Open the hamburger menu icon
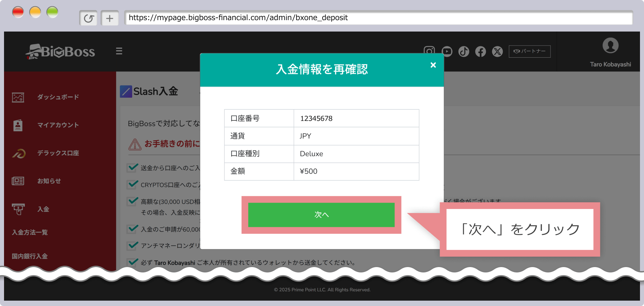 pyautogui.click(x=119, y=51)
